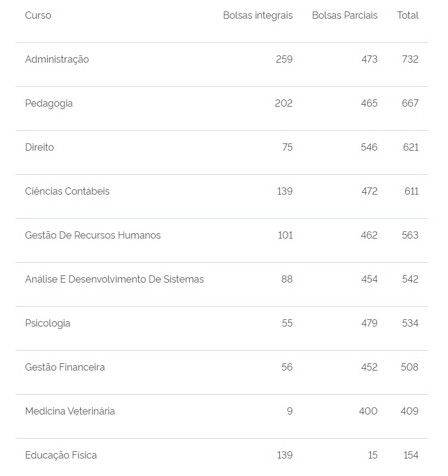Image resolution: width=448 pixels, height=476 pixels.
Task: Select the Educação Física course name
Action: (x=61, y=456)
